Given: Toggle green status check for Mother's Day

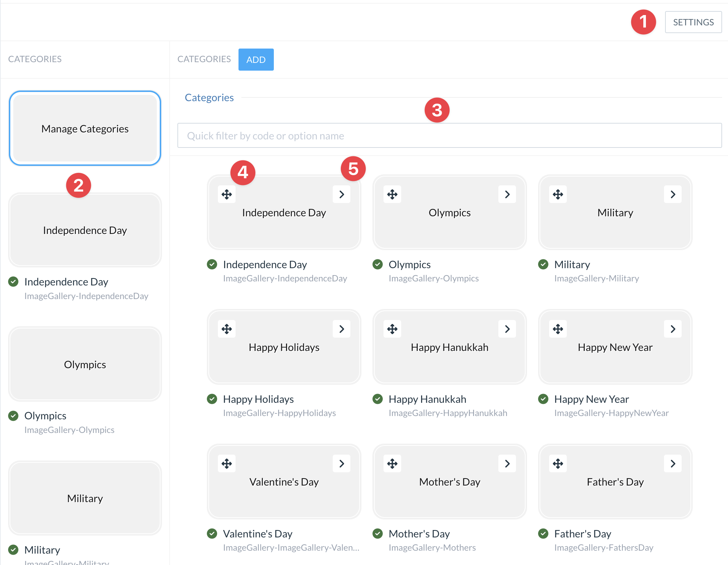Looking at the screenshot, I should [x=378, y=534].
